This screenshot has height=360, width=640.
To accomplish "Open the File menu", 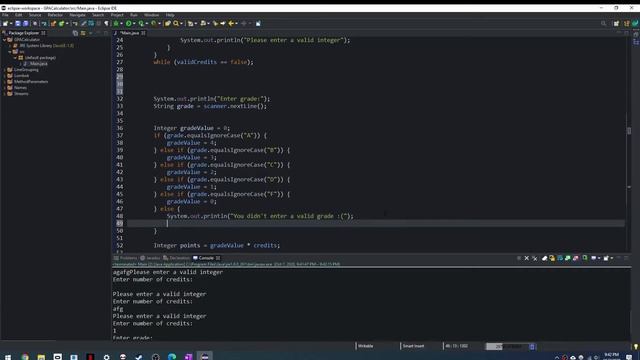I will tap(5, 15).
